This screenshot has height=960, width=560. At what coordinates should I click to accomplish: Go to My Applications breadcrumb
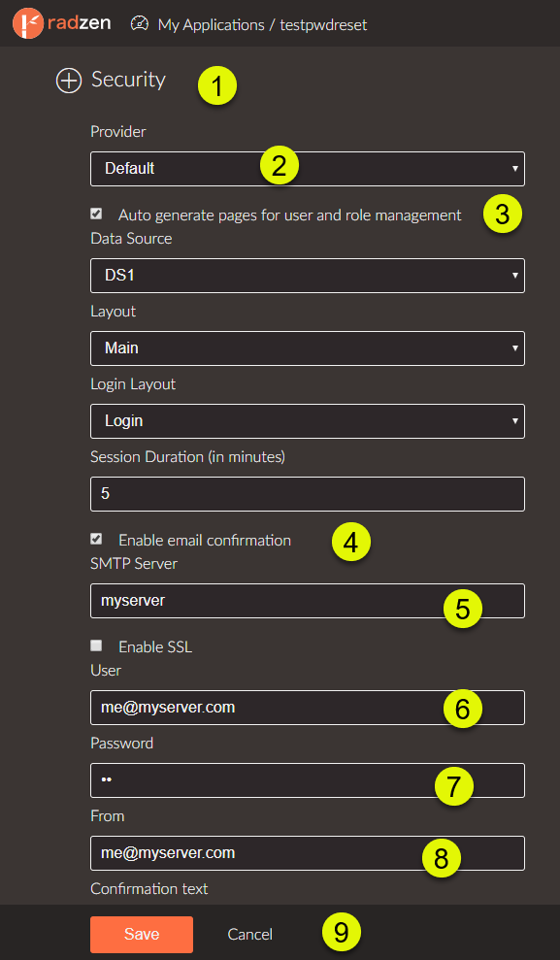pos(212,25)
